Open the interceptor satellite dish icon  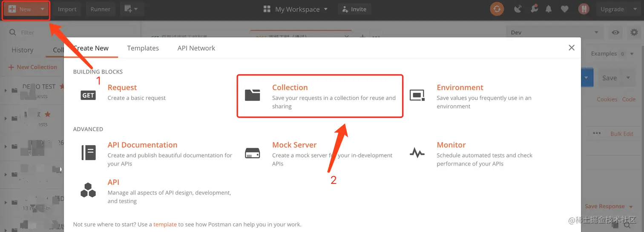[518, 9]
